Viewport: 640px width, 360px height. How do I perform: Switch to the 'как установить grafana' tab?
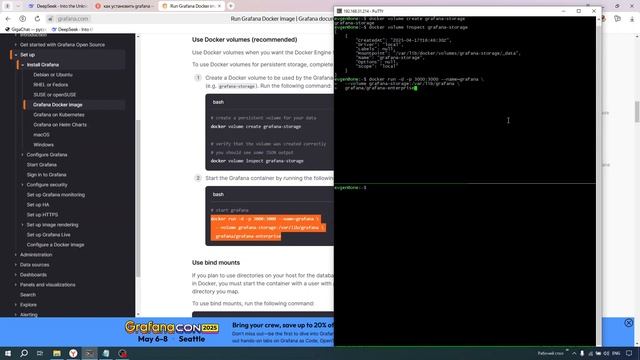[124, 6]
